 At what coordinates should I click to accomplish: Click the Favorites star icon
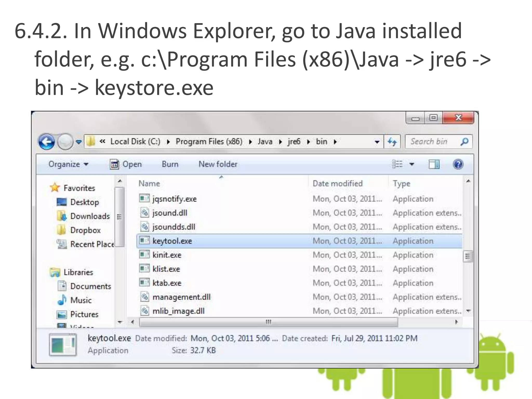[55, 188]
